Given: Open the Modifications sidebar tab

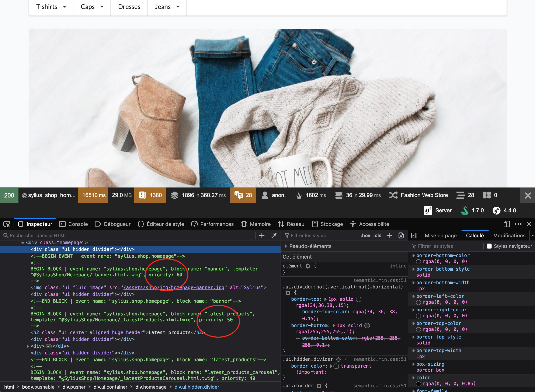Looking at the screenshot, I should pos(509,235).
